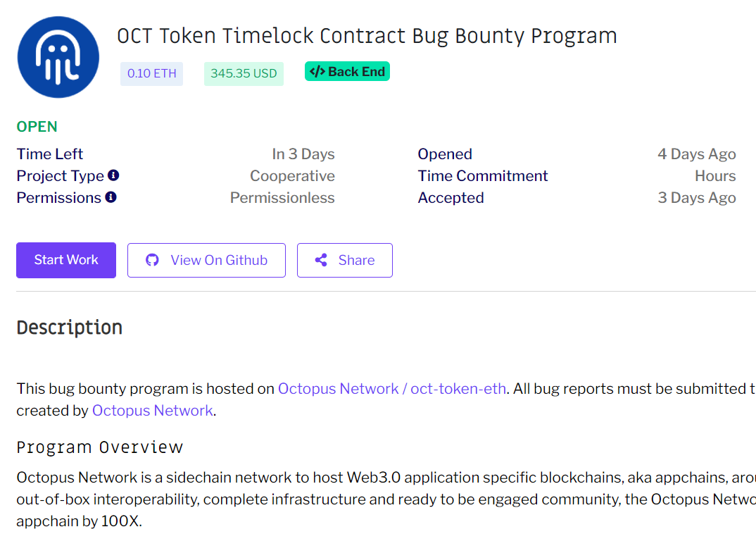Open the Octopus Network / oct-token-eth link
This screenshot has height=534, width=756.
tap(391, 389)
